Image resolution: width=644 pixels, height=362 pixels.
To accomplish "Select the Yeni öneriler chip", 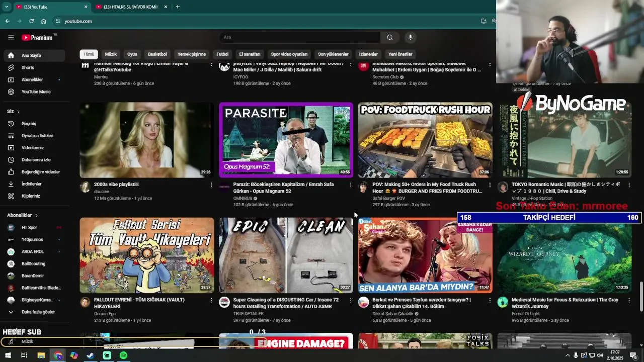I will pyautogui.click(x=400, y=54).
